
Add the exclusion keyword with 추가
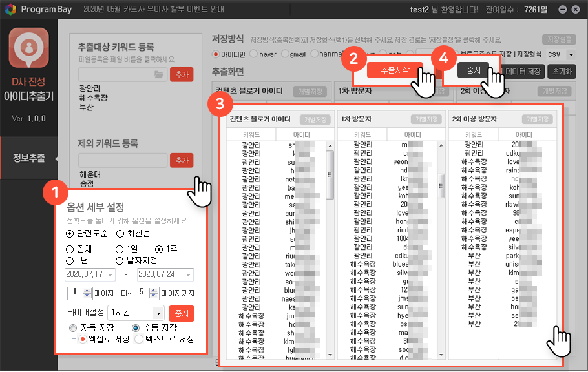pos(182,160)
